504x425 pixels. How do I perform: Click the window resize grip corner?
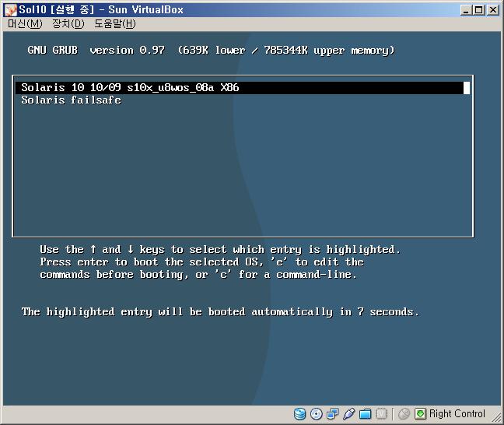pos(495,417)
